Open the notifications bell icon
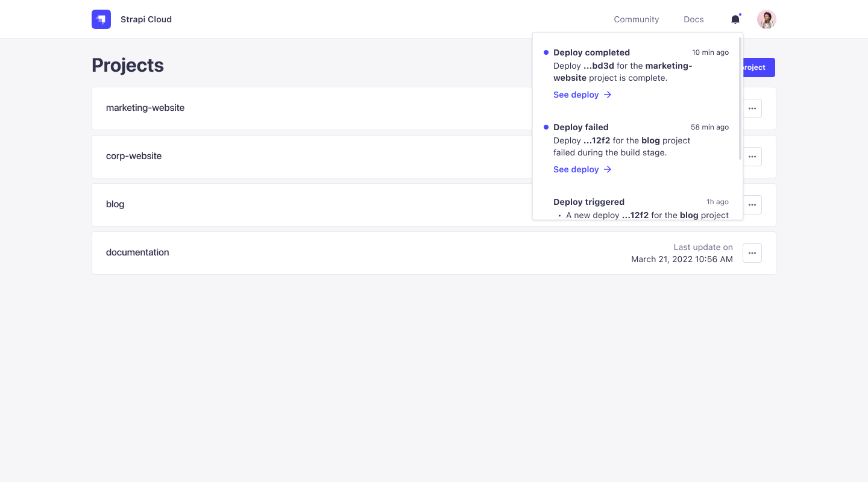 (x=735, y=19)
